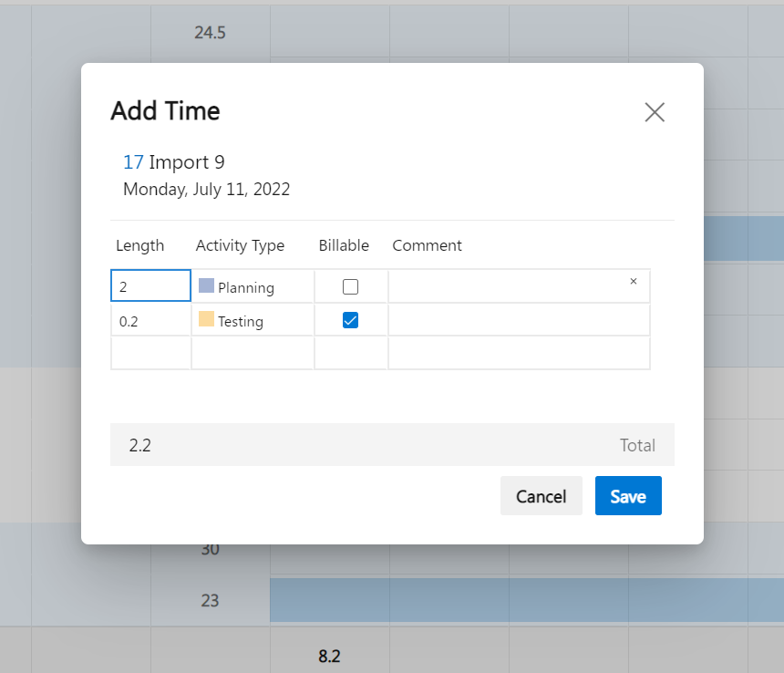Click the 2.2 Total summary bar
Screen dimensions: 784x673
tap(392, 444)
